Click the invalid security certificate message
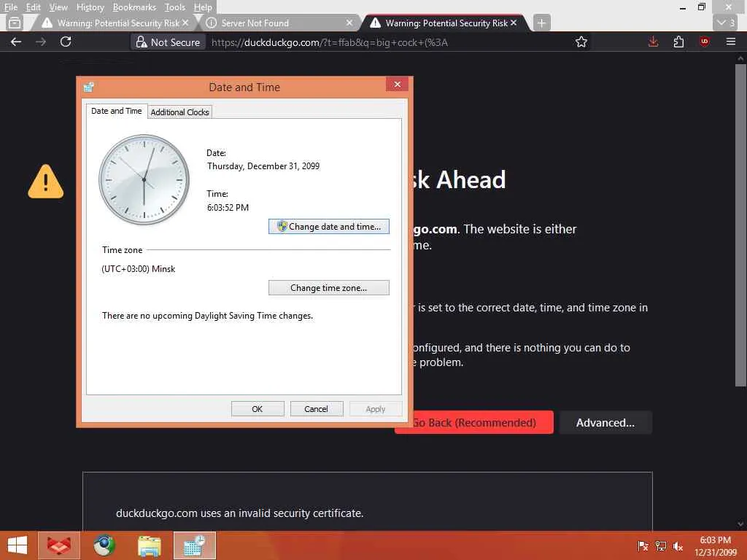Image resolution: width=747 pixels, height=560 pixels. [x=239, y=513]
